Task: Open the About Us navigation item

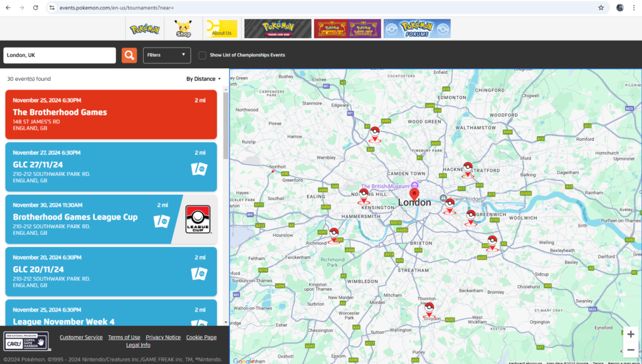Action: point(221,28)
